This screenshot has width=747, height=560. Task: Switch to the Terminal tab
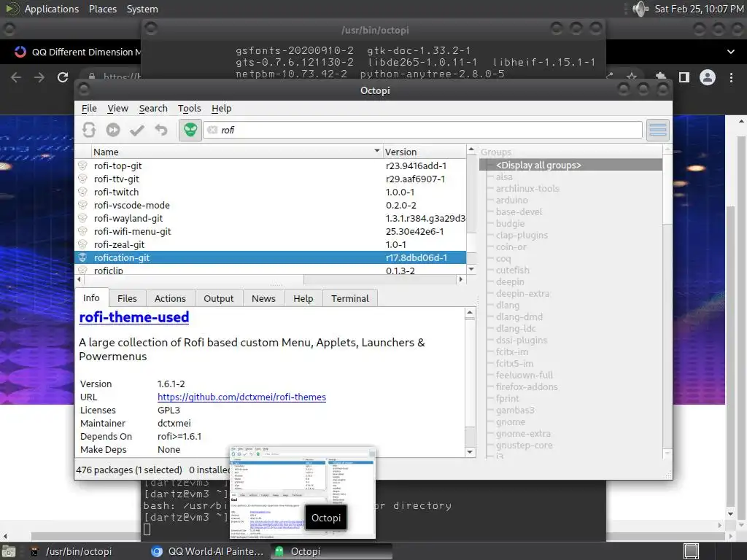coord(350,298)
